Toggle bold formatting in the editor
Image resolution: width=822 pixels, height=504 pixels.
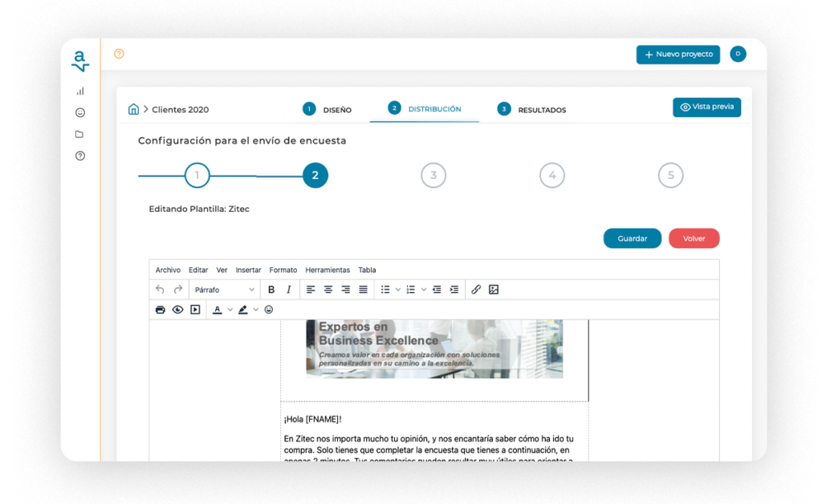tap(272, 289)
